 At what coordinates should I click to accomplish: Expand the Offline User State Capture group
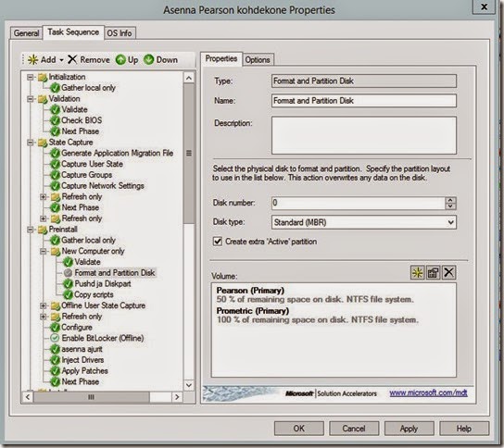(43, 305)
